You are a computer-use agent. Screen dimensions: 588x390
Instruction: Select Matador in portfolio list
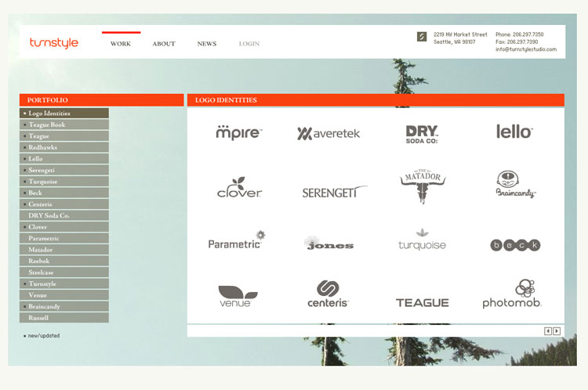click(x=64, y=250)
